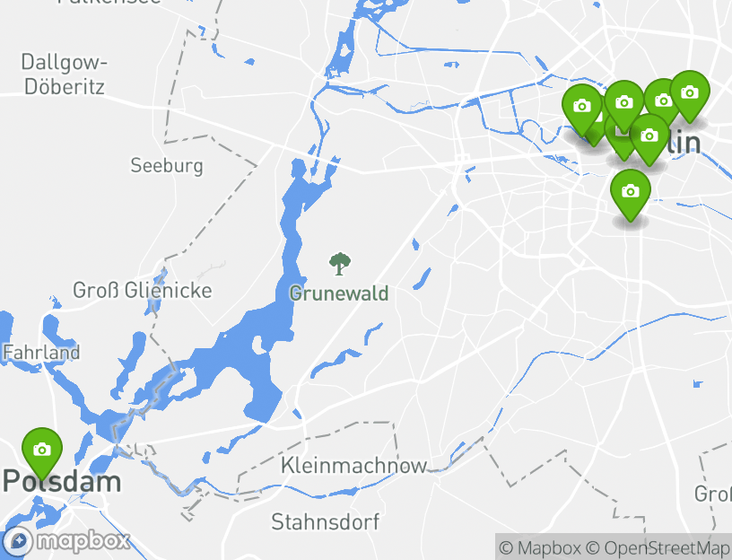The image size is (732, 560).
Task: Open the westernmost camera marker in Berlin cluster
Action: tap(581, 109)
